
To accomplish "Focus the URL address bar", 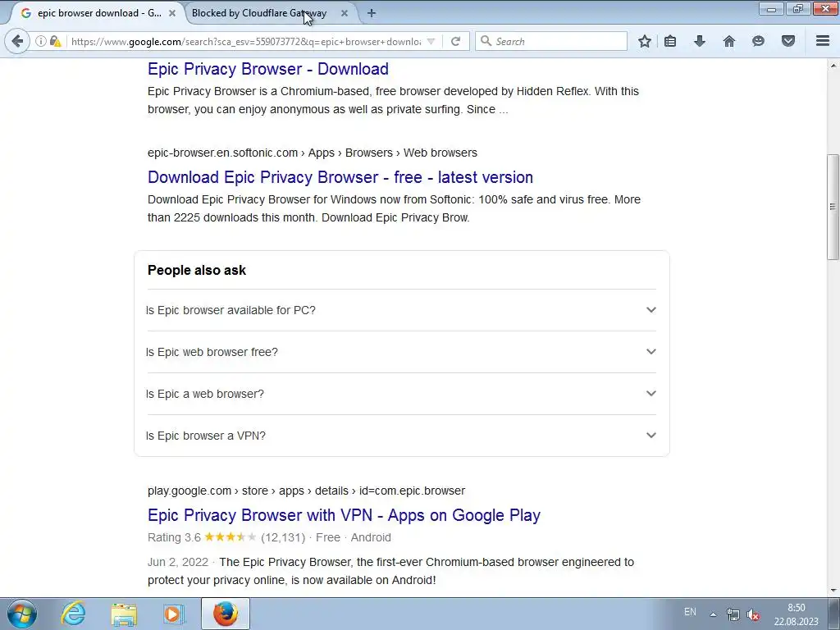I will (x=245, y=41).
